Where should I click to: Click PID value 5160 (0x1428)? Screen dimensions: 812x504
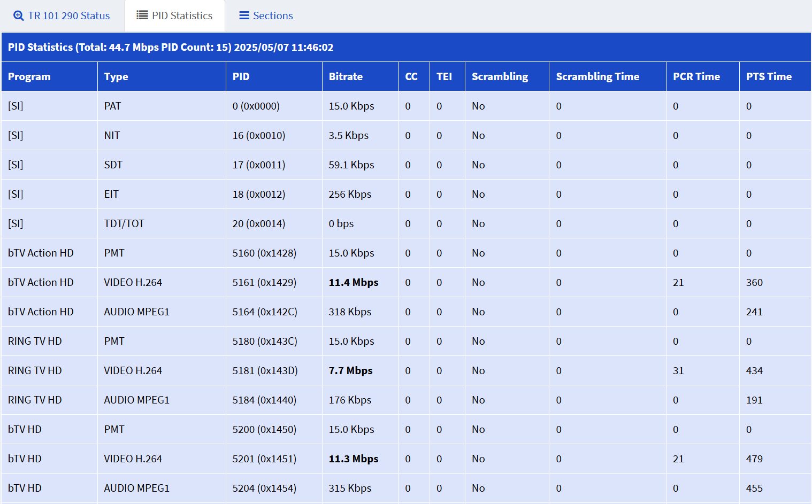(264, 253)
